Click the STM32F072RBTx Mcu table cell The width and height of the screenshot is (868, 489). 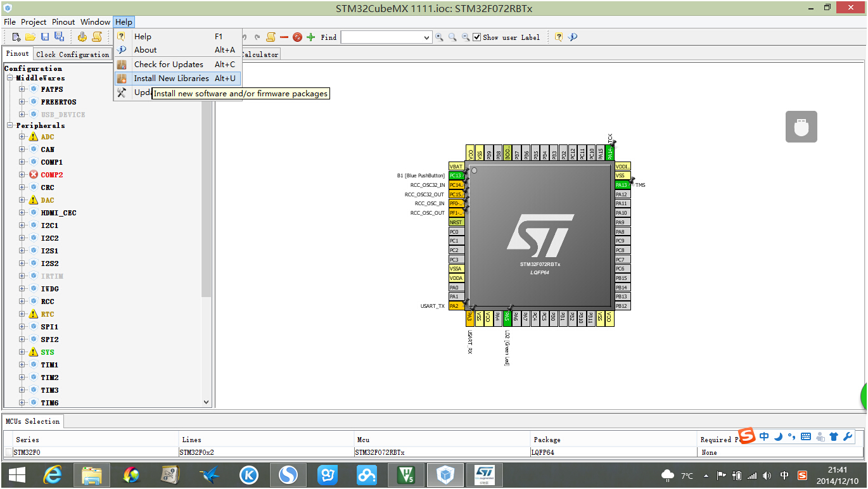coord(442,452)
